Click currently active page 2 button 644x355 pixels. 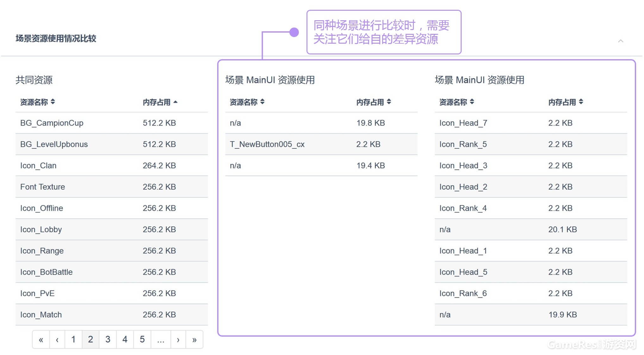pos(91,339)
